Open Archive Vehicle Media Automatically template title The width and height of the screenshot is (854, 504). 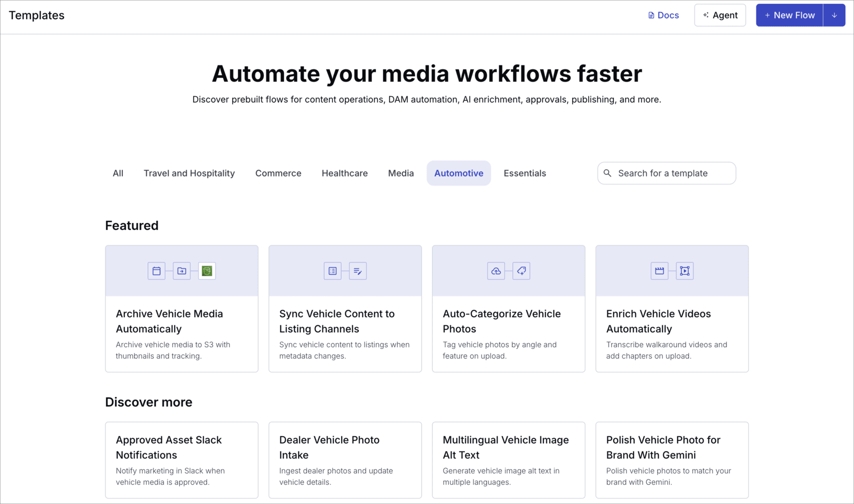coord(169,322)
